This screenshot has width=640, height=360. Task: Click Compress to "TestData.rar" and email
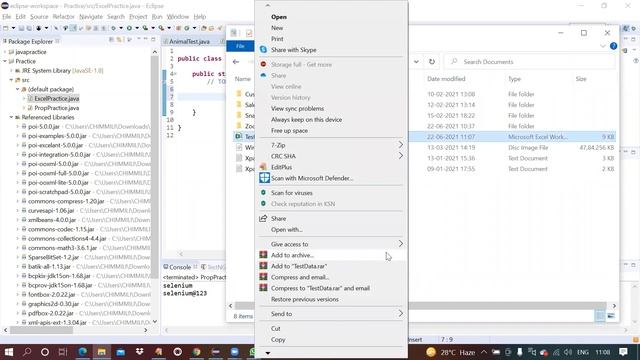pos(320,288)
